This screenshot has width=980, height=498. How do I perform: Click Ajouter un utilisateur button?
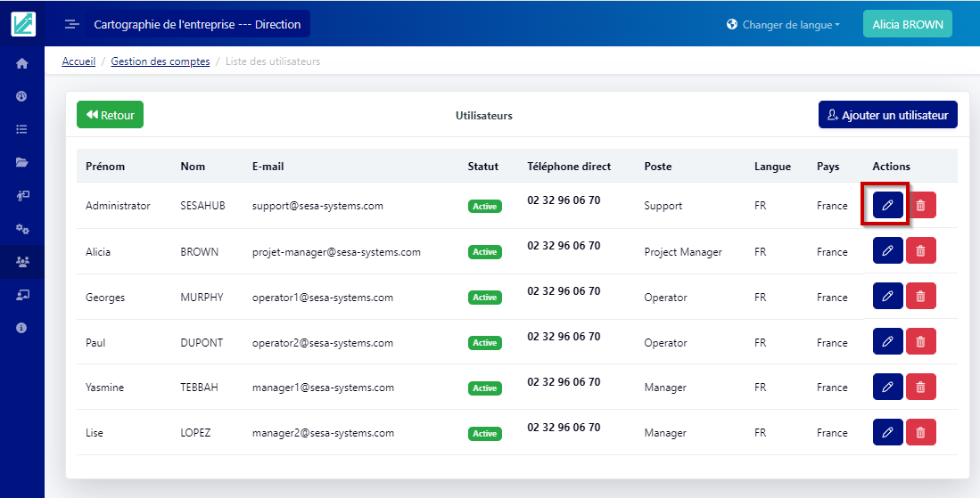click(x=887, y=115)
